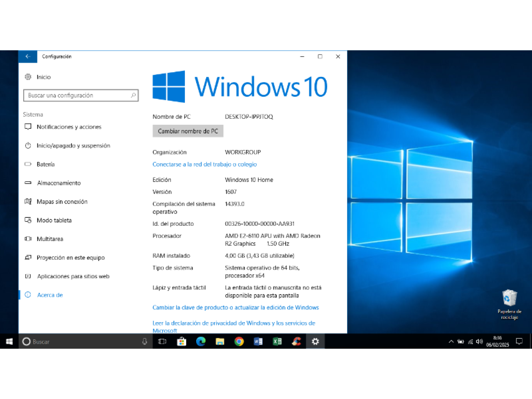Launch Microsoft Edge from taskbar
Viewport: 532px width, 399px height.
click(x=201, y=341)
